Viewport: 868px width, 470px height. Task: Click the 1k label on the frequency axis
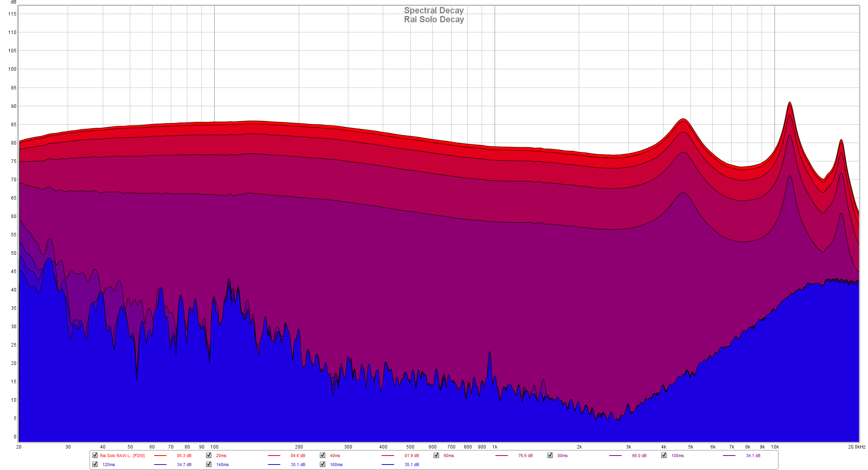click(x=495, y=447)
